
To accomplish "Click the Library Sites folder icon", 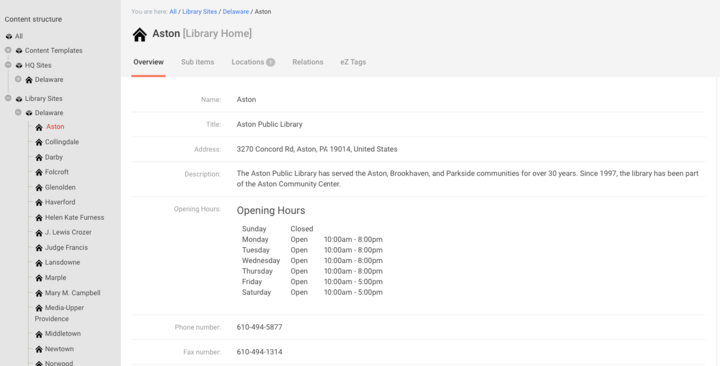I will click(19, 99).
